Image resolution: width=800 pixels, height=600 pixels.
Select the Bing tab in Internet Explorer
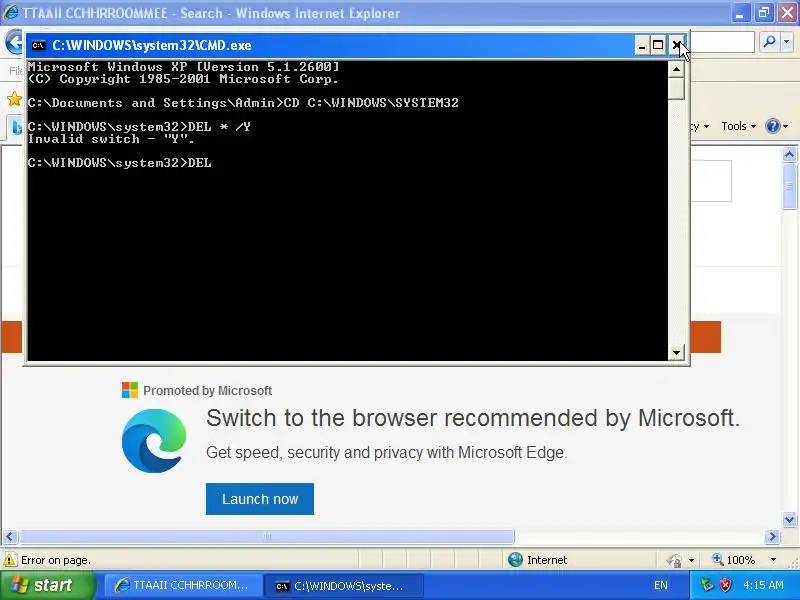[16, 127]
